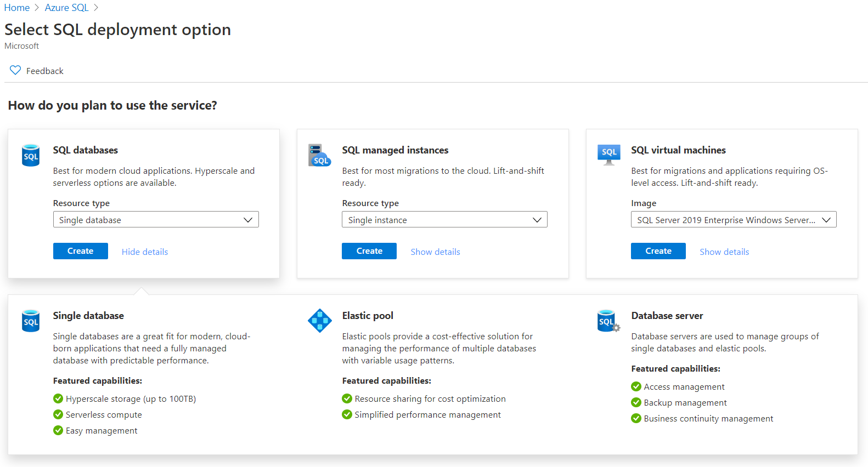The width and height of the screenshot is (868, 467).
Task: Click the SQL virtual machines card title
Action: point(679,150)
